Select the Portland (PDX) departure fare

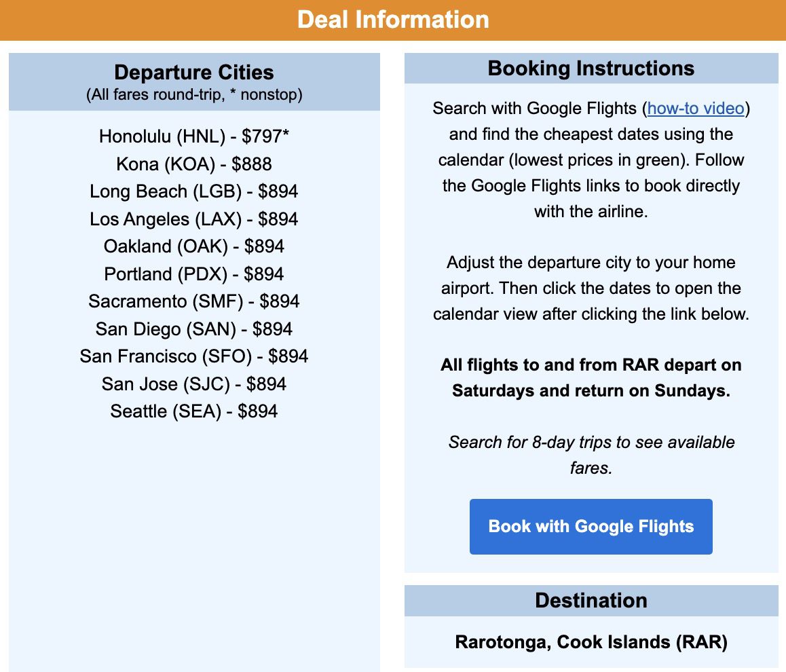193,274
